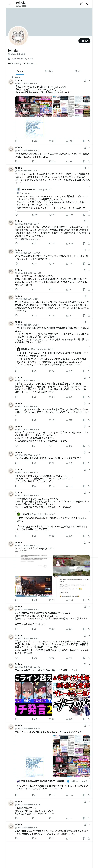Expand the more menu on the Jul 2 post

pos(89,469)
